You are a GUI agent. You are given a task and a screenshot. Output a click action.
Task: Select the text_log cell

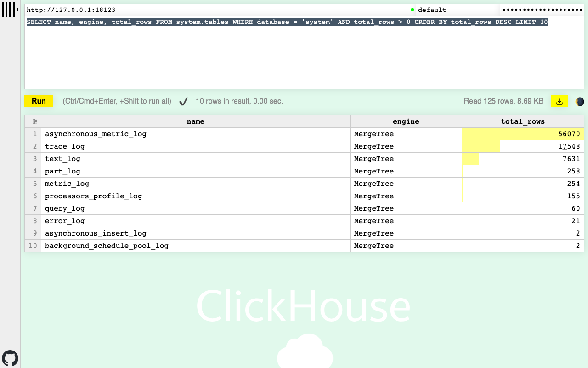pyautogui.click(x=196, y=159)
